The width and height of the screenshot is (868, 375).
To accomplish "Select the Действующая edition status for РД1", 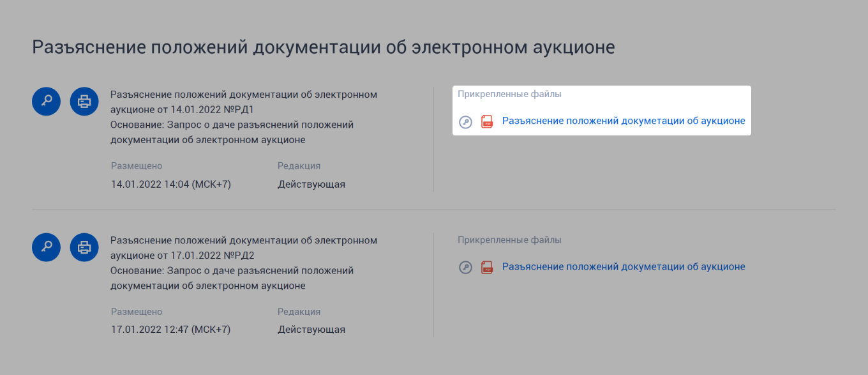I will click(311, 183).
